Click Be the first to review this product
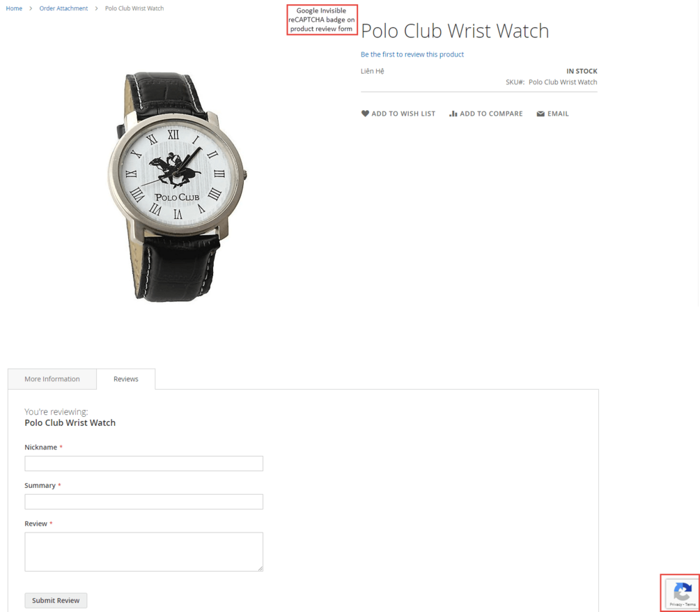Screen dimensions: 700x612 (x=412, y=54)
